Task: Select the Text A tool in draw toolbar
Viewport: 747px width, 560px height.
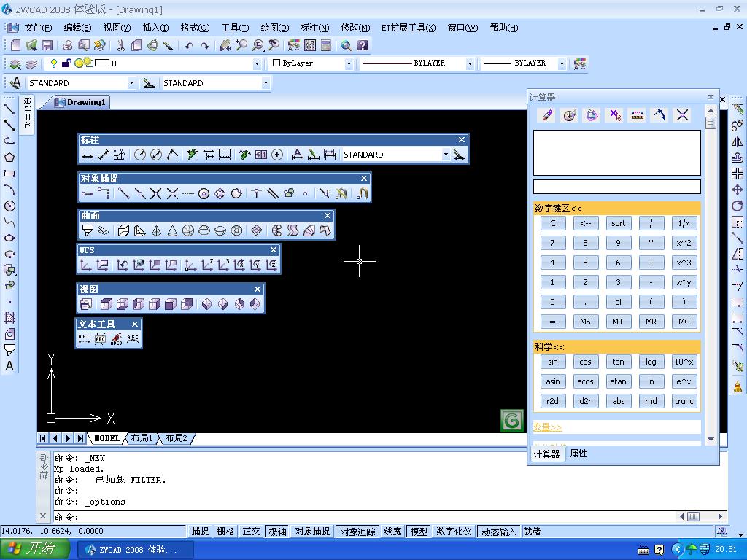Action: pyautogui.click(x=9, y=366)
